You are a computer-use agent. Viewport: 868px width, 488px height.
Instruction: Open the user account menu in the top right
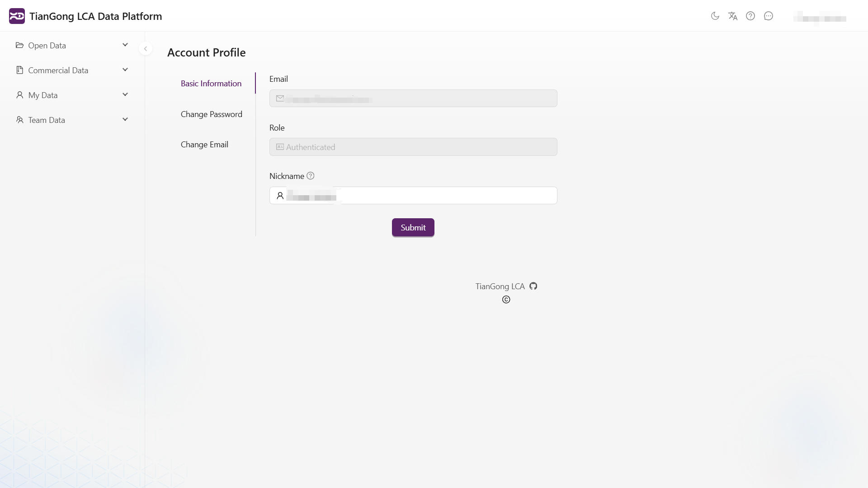coord(820,18)
